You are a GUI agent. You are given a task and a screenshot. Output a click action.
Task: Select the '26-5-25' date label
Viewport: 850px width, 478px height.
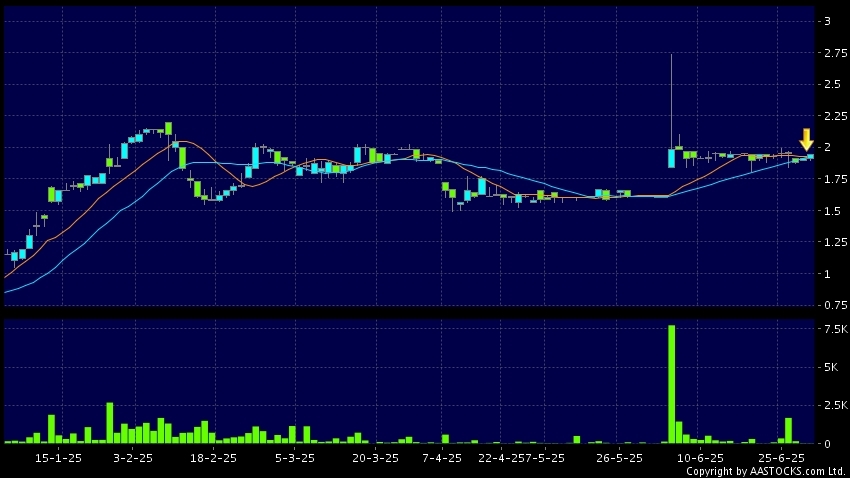point(619,458)
